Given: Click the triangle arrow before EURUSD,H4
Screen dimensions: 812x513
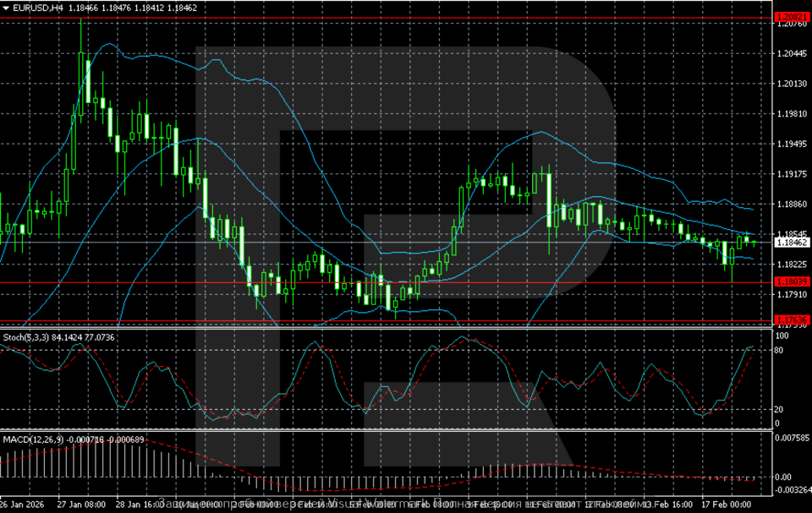Looking at the screenshot, I should (6, 8).
